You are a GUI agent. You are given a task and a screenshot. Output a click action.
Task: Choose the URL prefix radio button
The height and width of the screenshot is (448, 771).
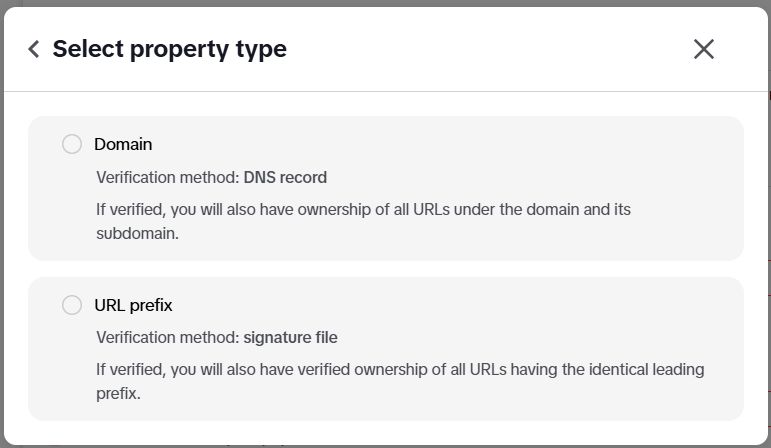pos(72,305)
